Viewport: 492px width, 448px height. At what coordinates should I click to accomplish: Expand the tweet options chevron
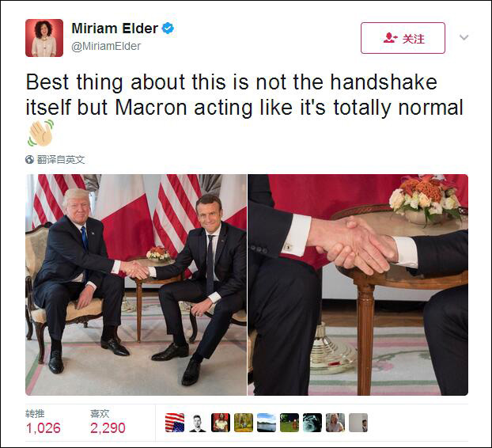(x=464, y=37)
